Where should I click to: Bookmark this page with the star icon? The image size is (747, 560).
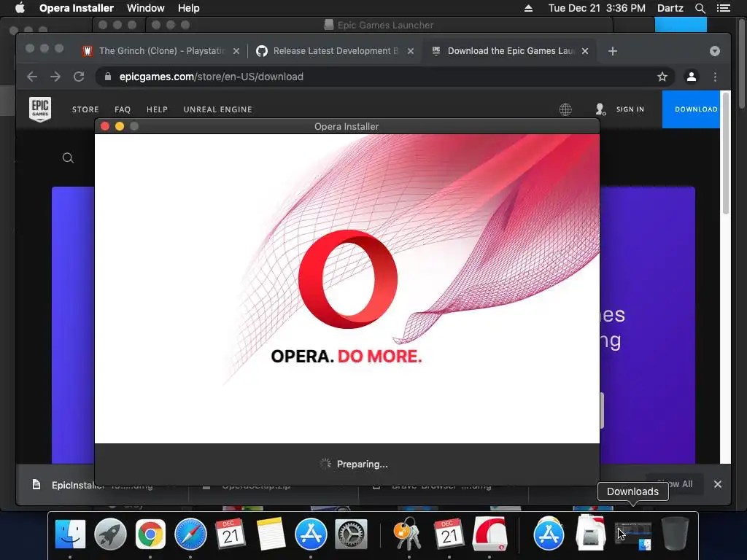[662, 77]
